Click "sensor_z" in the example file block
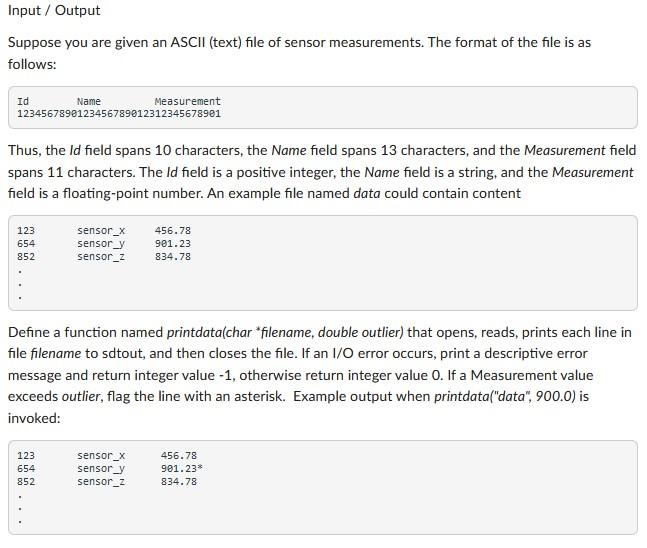 (x=101, y=257)
